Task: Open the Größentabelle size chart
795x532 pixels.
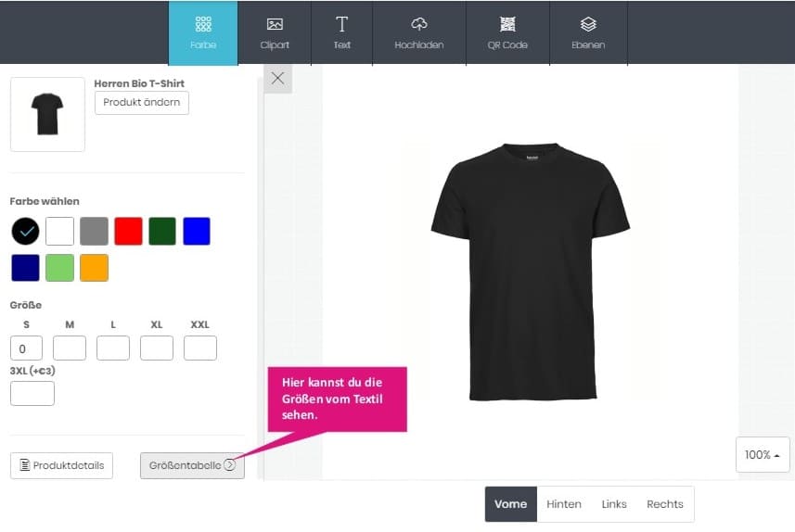Action: [x=192, y=465]
